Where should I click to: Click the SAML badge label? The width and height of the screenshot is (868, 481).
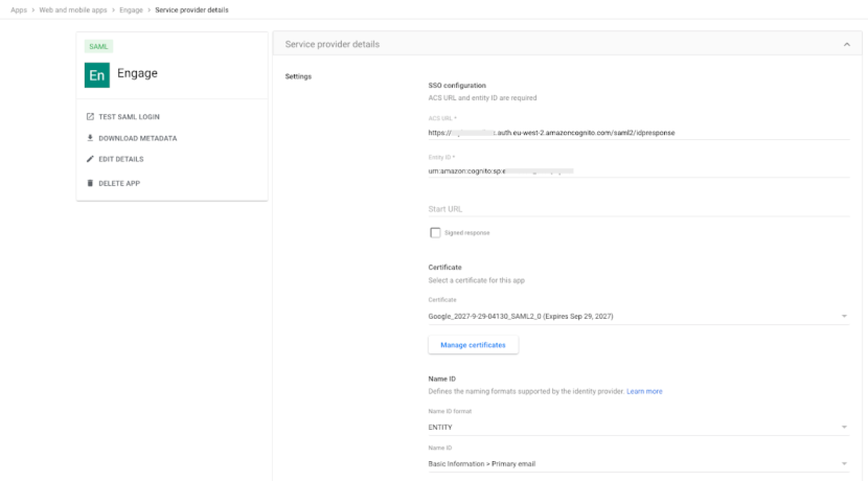point(98,47)
